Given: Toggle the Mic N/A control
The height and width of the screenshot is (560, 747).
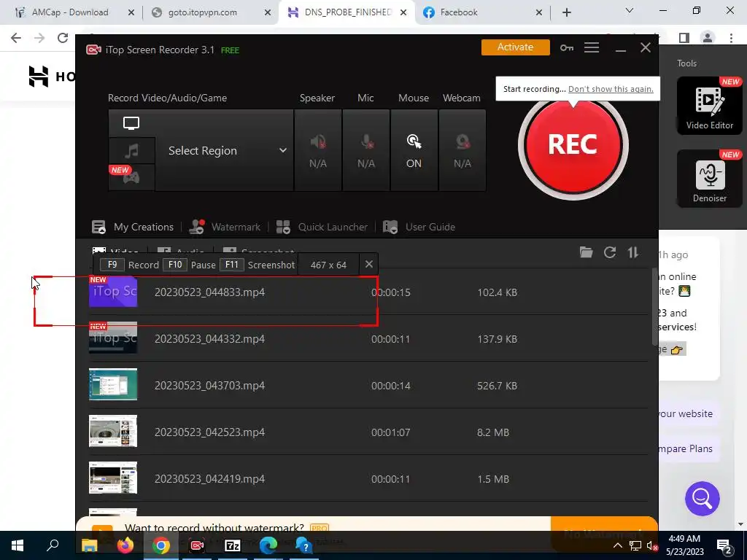Looking at the screenshot, I should click(x=366, y=150).
